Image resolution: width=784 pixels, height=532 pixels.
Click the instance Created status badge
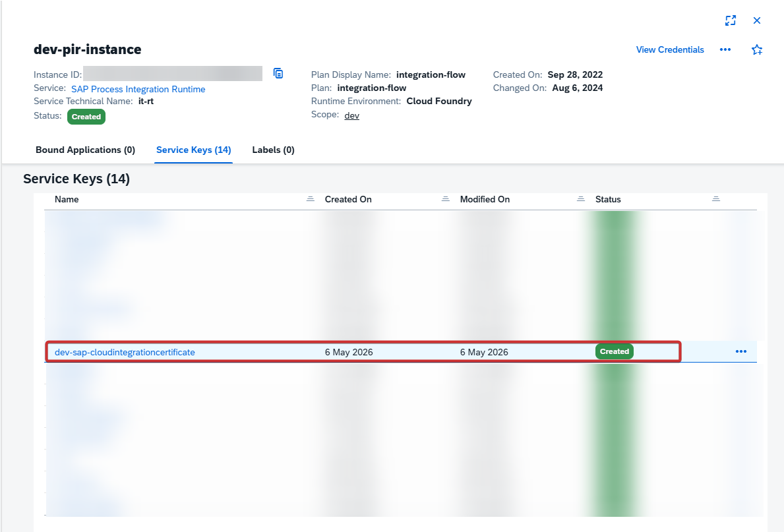point(86,117)
